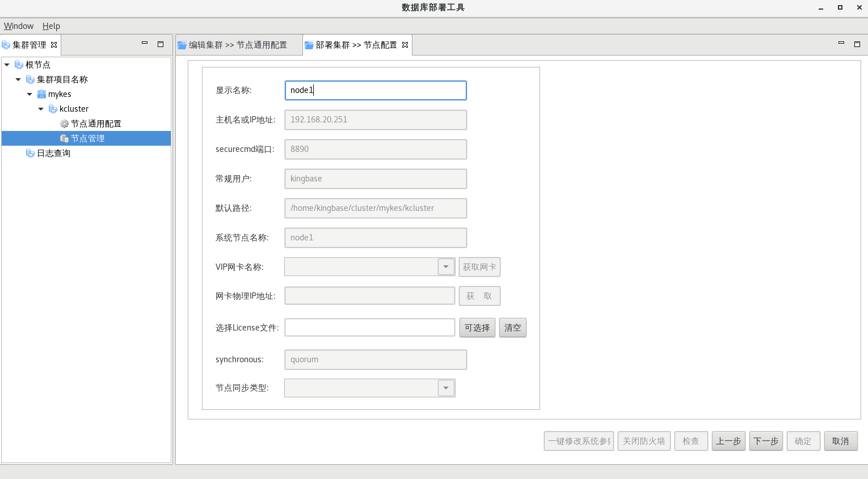
Task: Click the mykes cluster icon in tree
Action: tap(41, 94)
